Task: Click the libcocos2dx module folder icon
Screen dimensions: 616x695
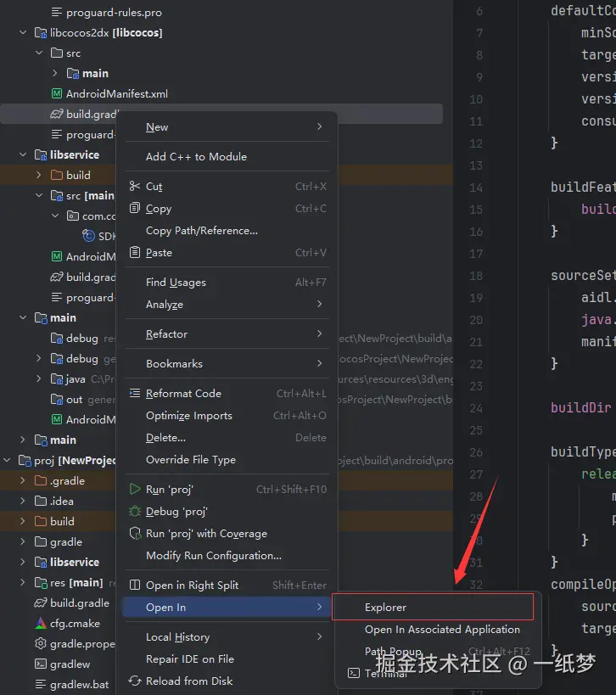Action: [41, 33]
